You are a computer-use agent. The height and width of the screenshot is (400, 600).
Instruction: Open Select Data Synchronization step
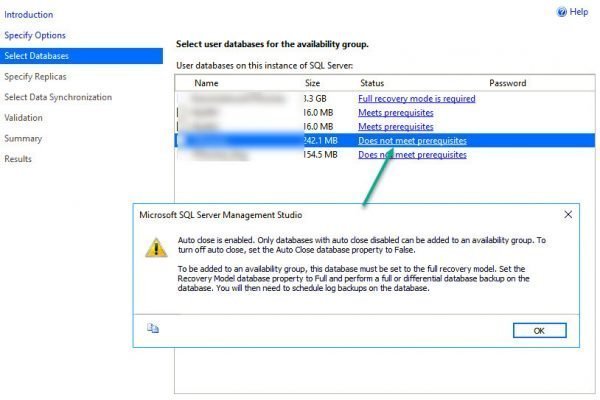click(58, 97)
